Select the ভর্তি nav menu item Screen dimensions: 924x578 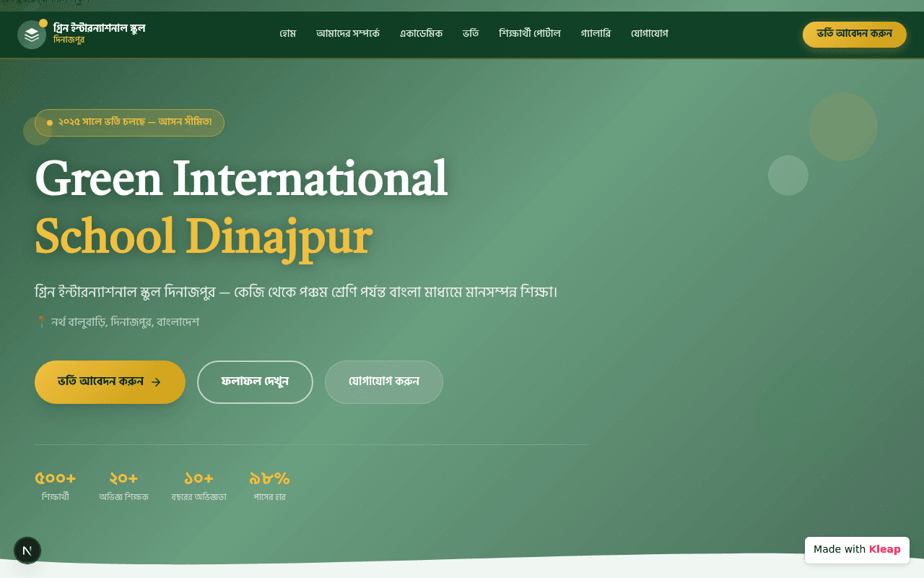click(471, 33)
